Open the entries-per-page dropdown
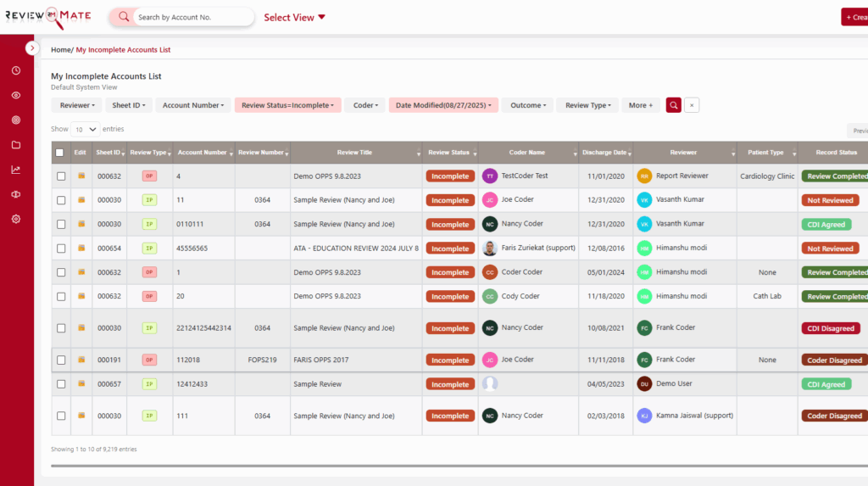Viewport: 868px width, 486px height. [x=85, y=129]
